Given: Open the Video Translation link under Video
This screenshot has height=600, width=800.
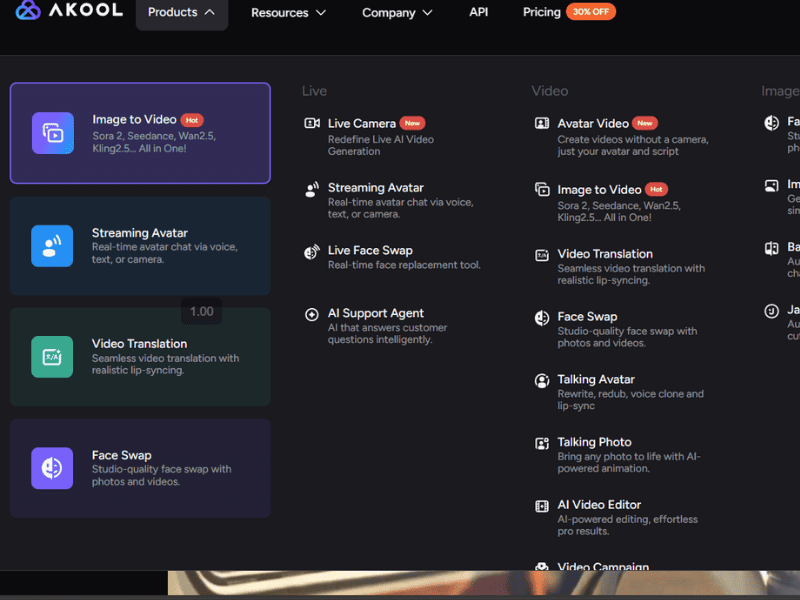Looking at the screenshot, I should [604, 254].
